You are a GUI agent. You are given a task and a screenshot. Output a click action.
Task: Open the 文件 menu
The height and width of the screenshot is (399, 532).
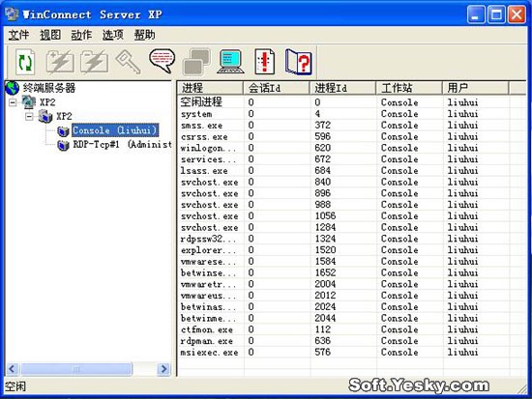click(18, 35)
